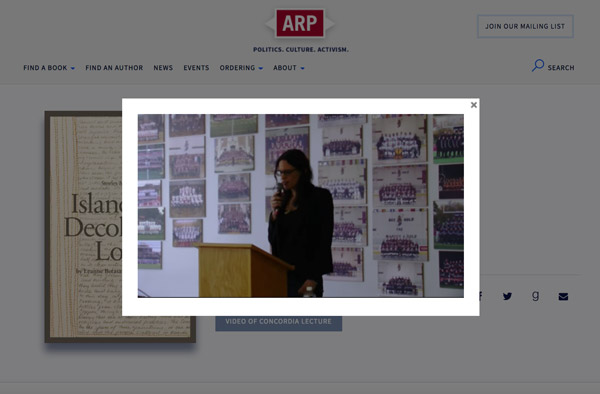This screenshot has height=394, width=600.
Task: Expand the Find a Book dropdown arrow
Action: 73,68
